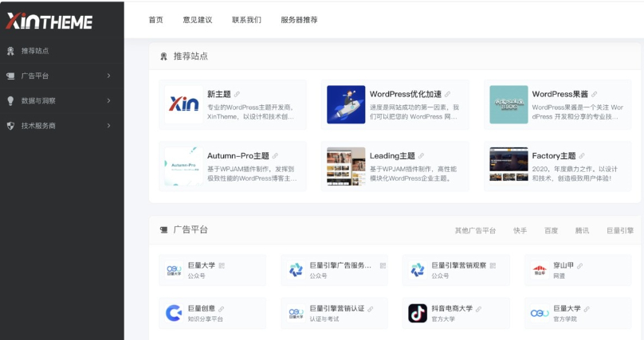
Task: Click the 数据与洞察 lightbulb icon in sidebar
Action: coord(10,101)
